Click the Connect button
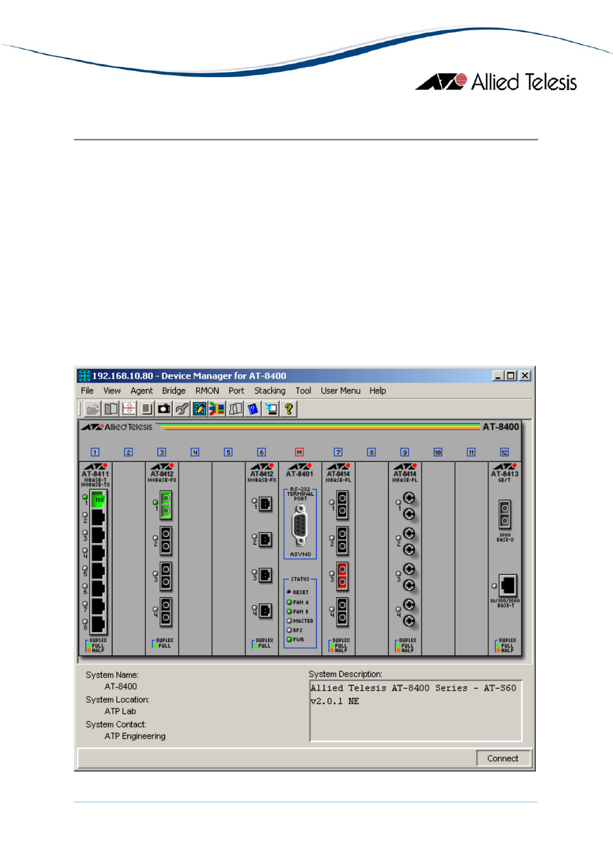Screen dimensions: 613x868 (x=503, y=759)
